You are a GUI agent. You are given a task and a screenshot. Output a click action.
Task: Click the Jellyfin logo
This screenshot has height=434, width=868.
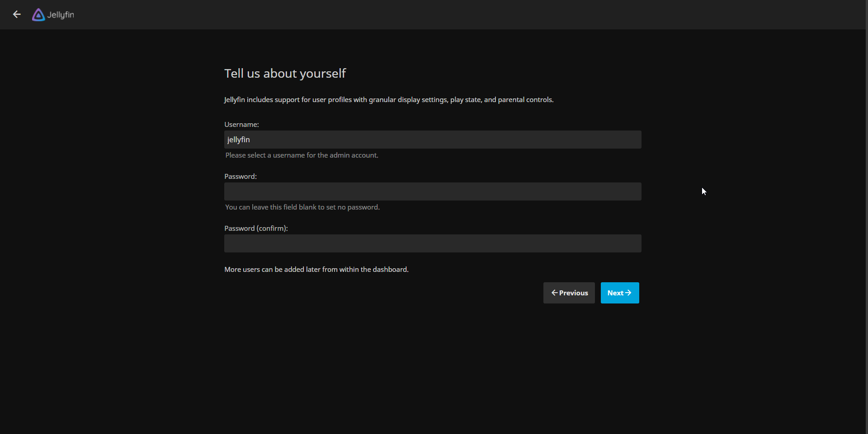(53, 14)
